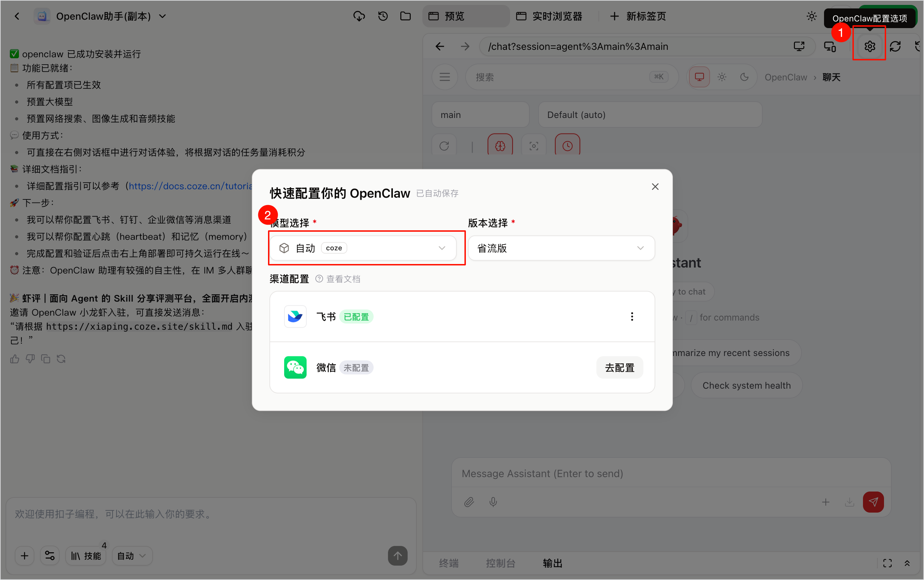Click the 去配置 button for 微信
924x580 pixels.
pyautogui.click(x=619, y=368)
